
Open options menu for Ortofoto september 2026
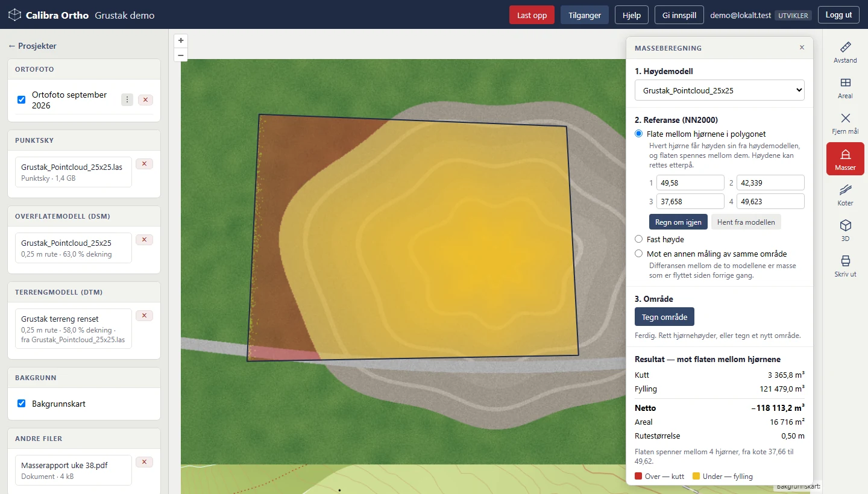pyautogui.click(x=127, y=100)
